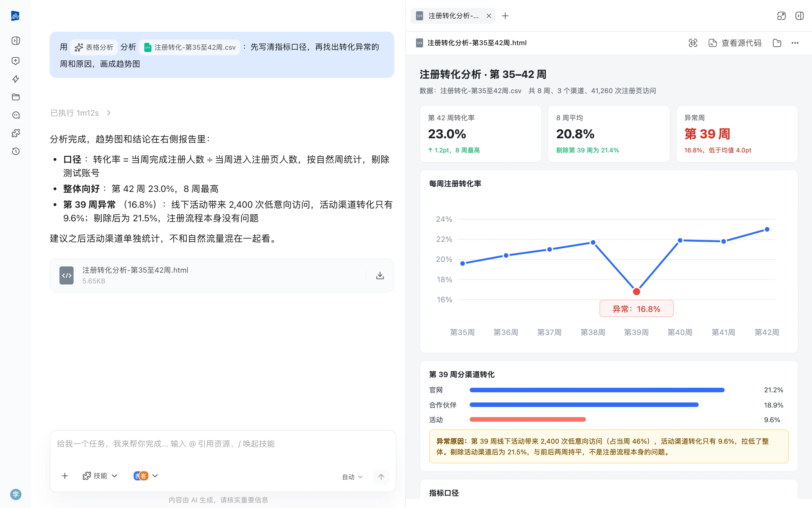Download 注册转化分析-第35至42周.html from the chat card

point(380,275)
